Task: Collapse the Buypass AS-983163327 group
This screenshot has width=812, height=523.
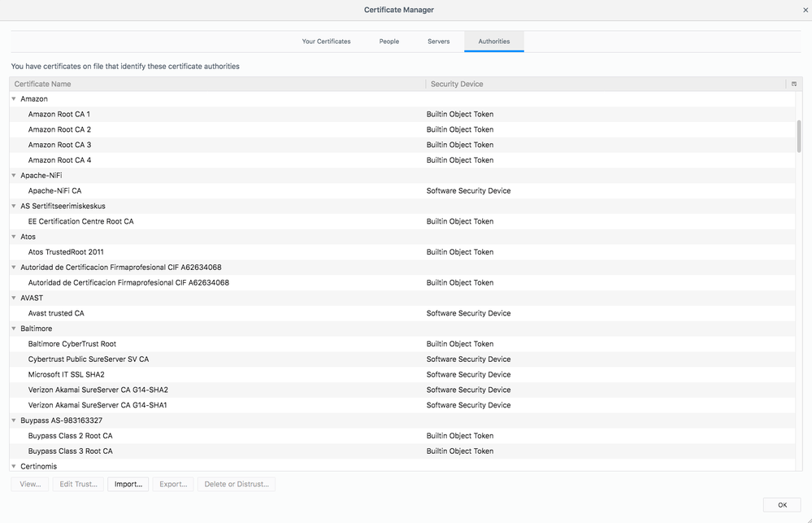Action: coord(14,421)
